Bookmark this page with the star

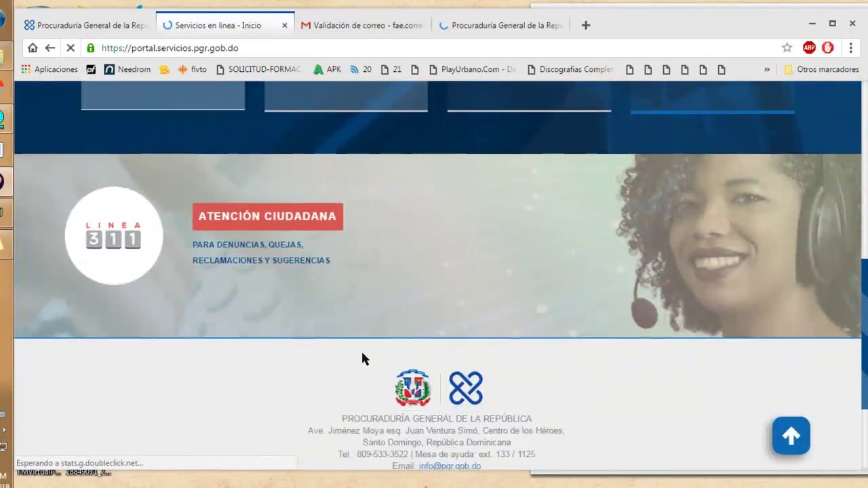click(787, 47)
